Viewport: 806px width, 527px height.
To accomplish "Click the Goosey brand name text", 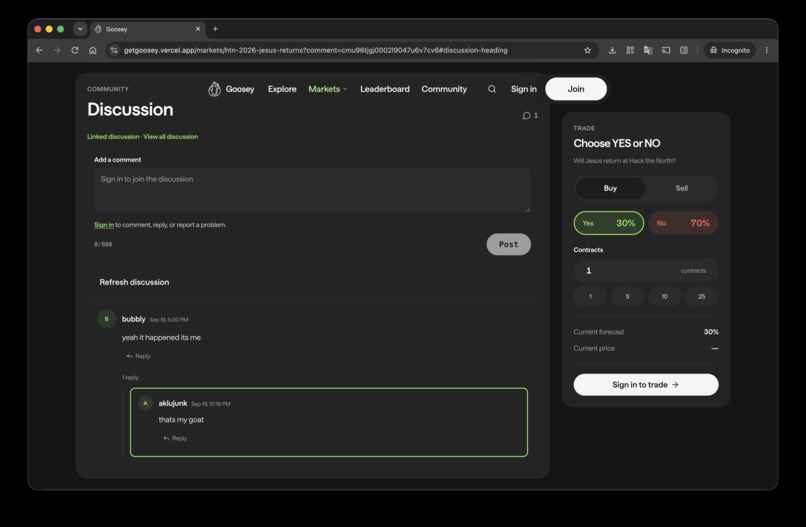I will click(x=240, y=89).
